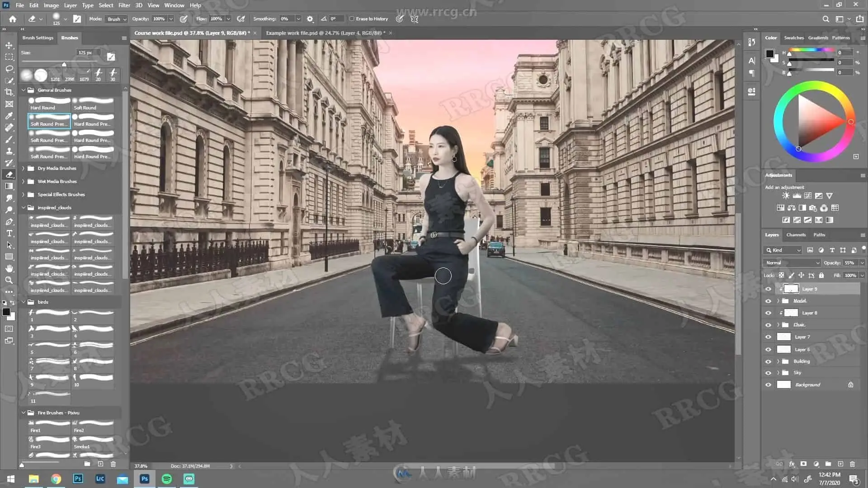The image size is (868, 488).
Task: Switch to Example work file.psd document
Action: pos(325,33)
